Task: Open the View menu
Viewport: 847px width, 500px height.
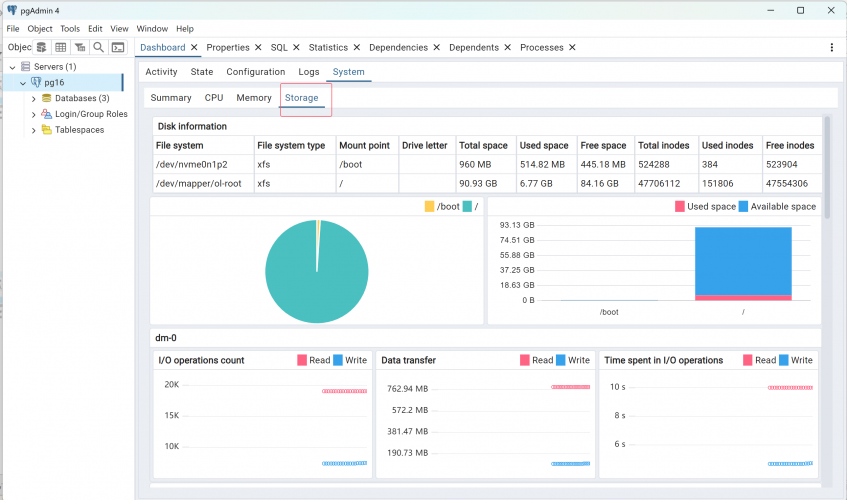Action: [119, 29]
